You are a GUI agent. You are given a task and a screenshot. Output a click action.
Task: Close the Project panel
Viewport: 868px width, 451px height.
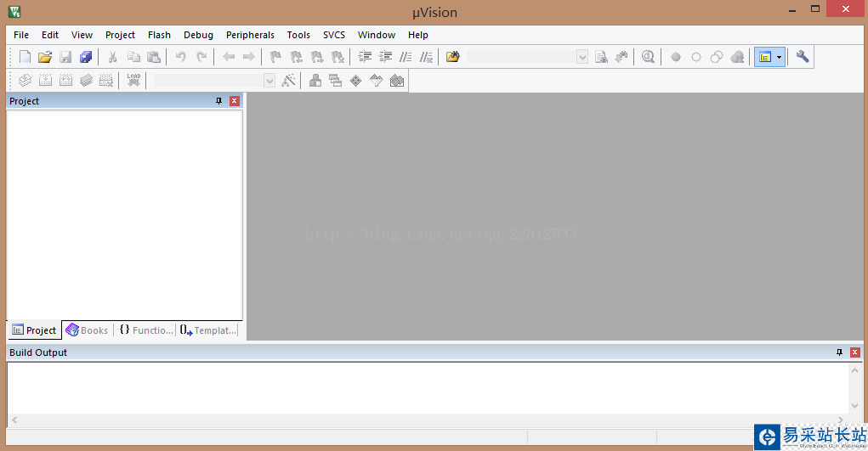click(234, 101)
